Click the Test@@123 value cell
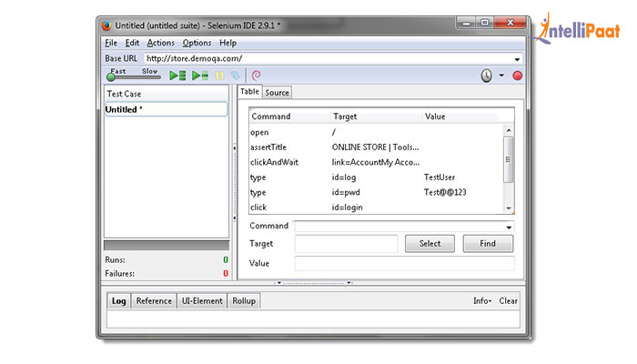Image resolution: width=637 pixels, height=364 pixels. click(445, 192)
